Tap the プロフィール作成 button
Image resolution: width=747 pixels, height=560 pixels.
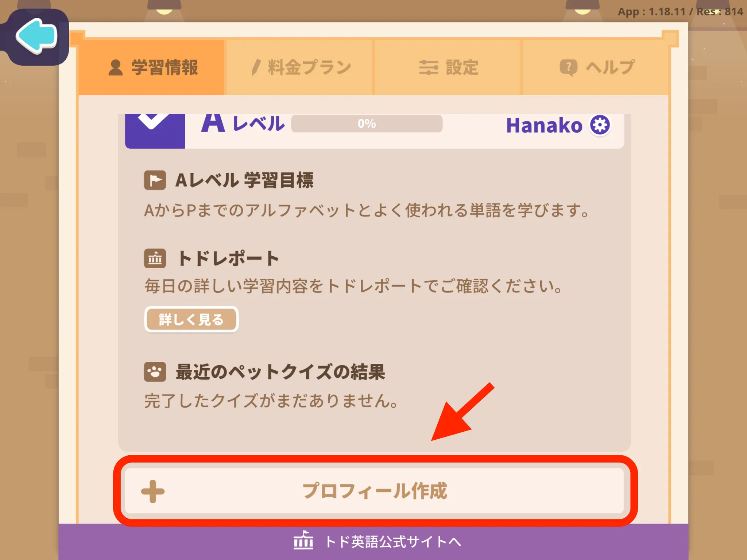(x=375, y=491)
